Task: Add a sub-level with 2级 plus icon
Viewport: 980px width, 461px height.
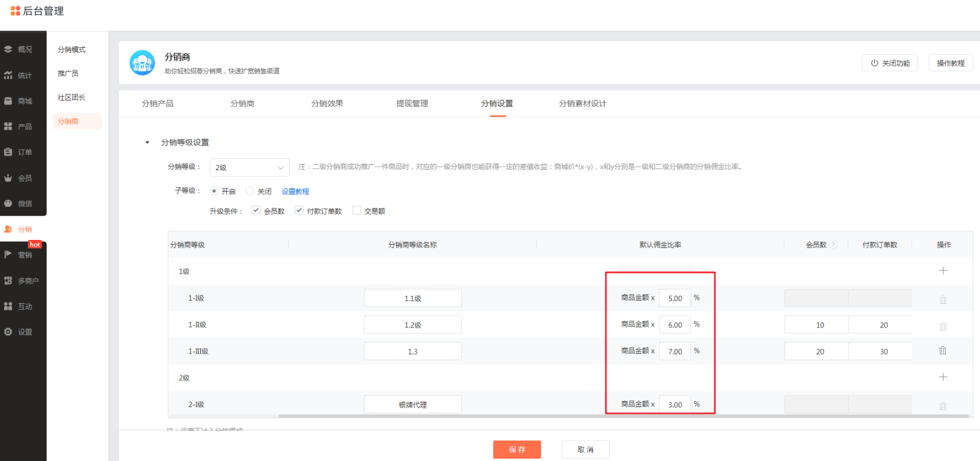Action: [943, 377]
